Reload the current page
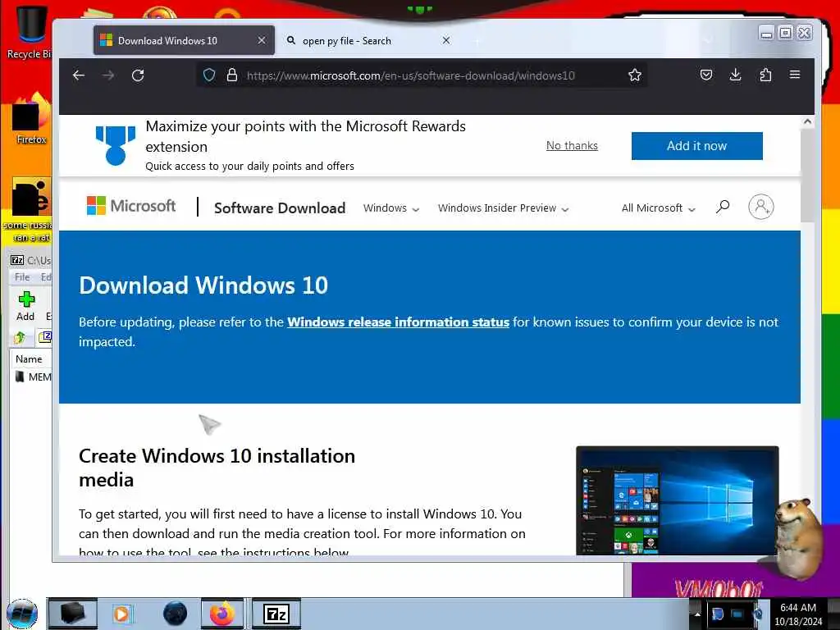Screen dimensions: 840x630 138,75
